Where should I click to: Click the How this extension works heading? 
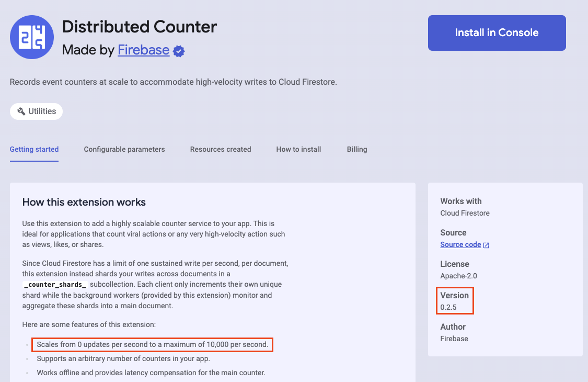point(84,202)
